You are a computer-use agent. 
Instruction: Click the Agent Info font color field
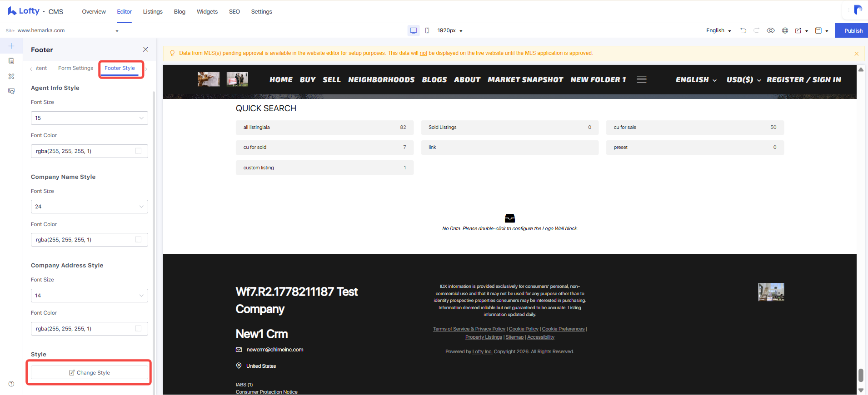(x=90, y=151)
